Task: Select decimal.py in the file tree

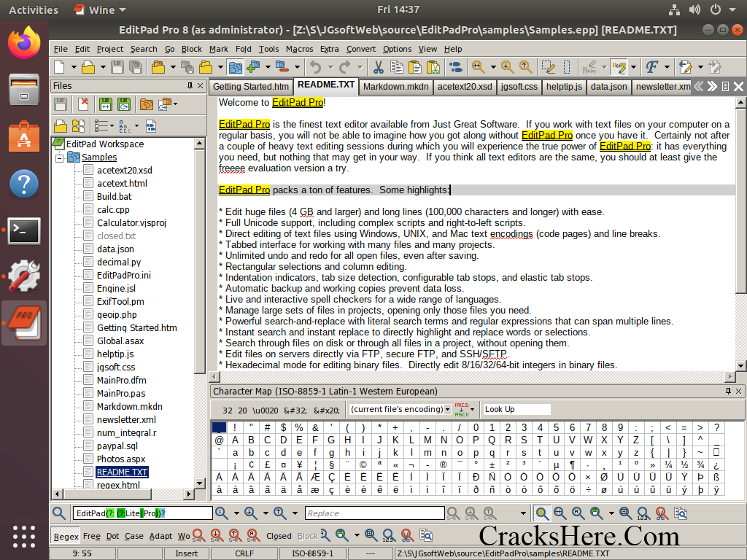Action: (119, 262)
